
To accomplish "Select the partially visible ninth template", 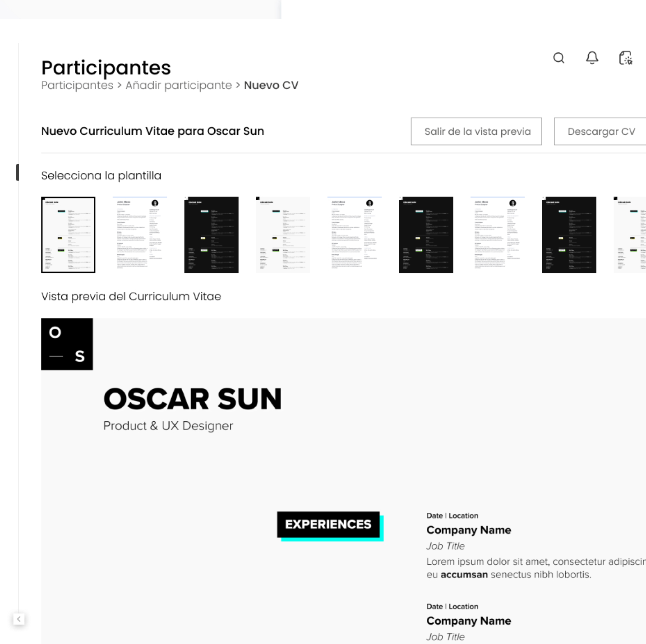I will pyautogui.click(x=630, y=235).
